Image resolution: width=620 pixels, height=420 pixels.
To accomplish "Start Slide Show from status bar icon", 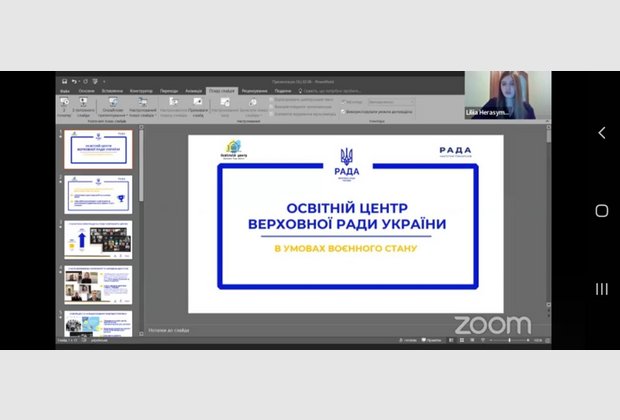I will tap(482, 340).
